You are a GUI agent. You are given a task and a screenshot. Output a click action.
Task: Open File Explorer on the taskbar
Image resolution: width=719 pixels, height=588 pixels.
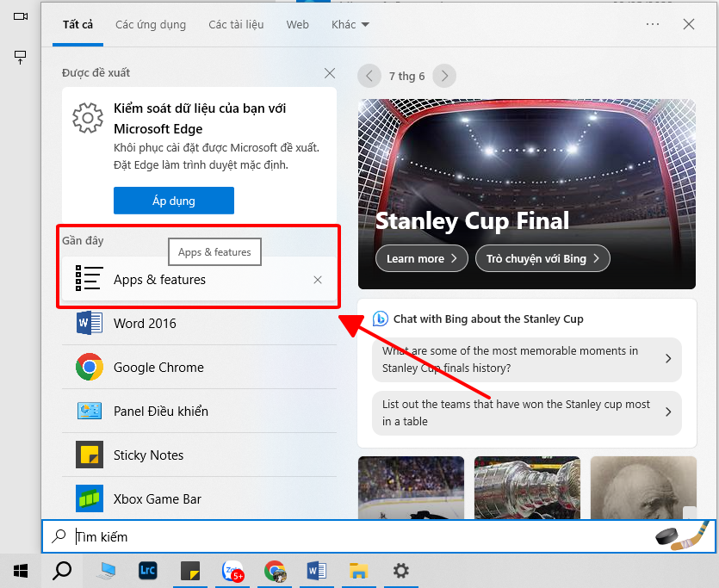tap(358, 571)
